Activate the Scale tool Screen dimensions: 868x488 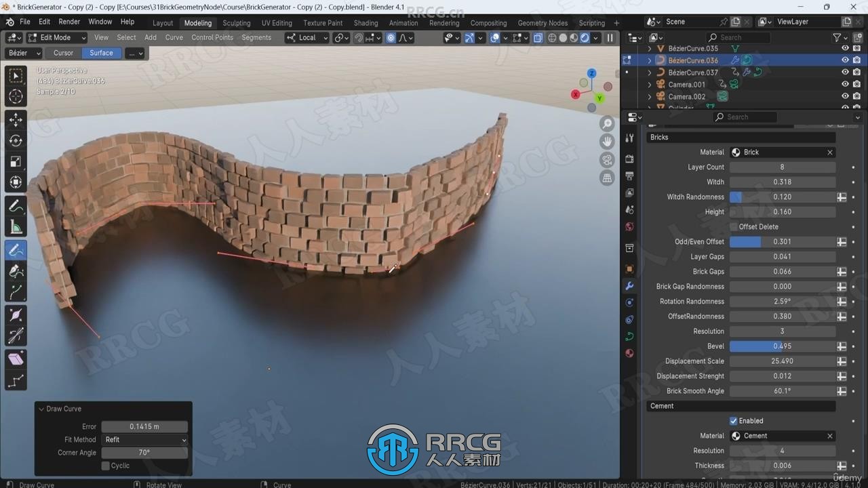pos(16,162)
